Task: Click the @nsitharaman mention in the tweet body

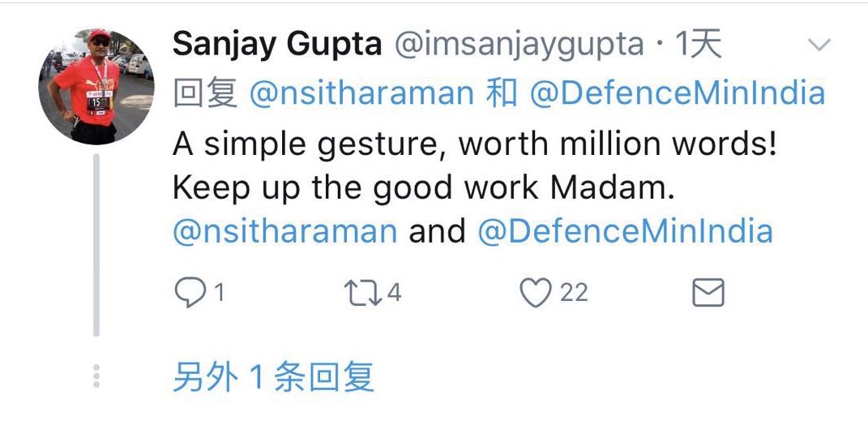Action: 284,232
